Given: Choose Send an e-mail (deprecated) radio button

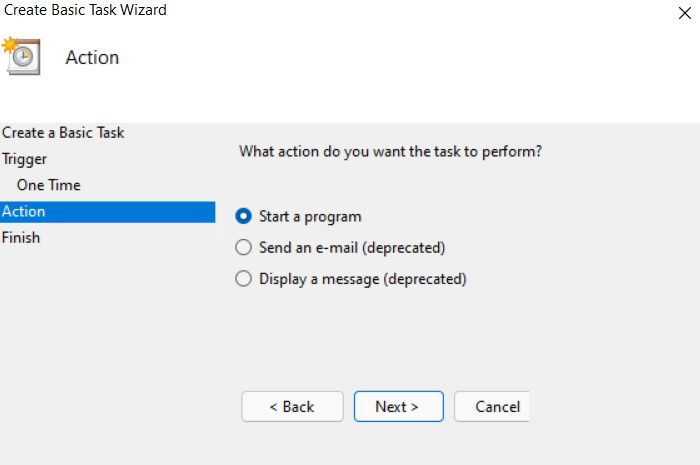Looking at the screenshot, I should (243, 247).
